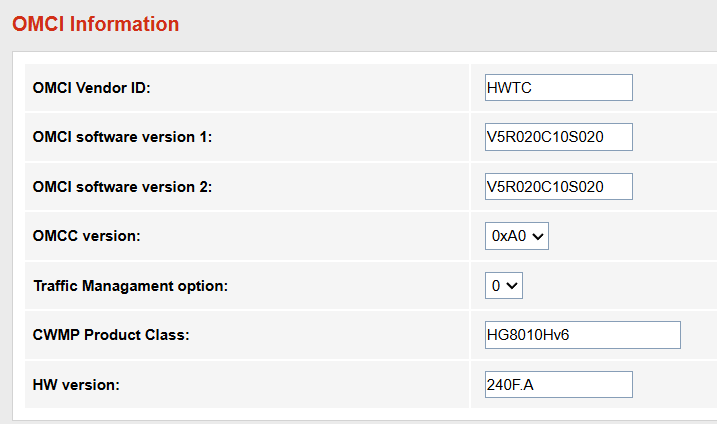This screenshot has height=424, width=717.
Task: Click the "OMCC version:" label
Action: pos(87,236)
